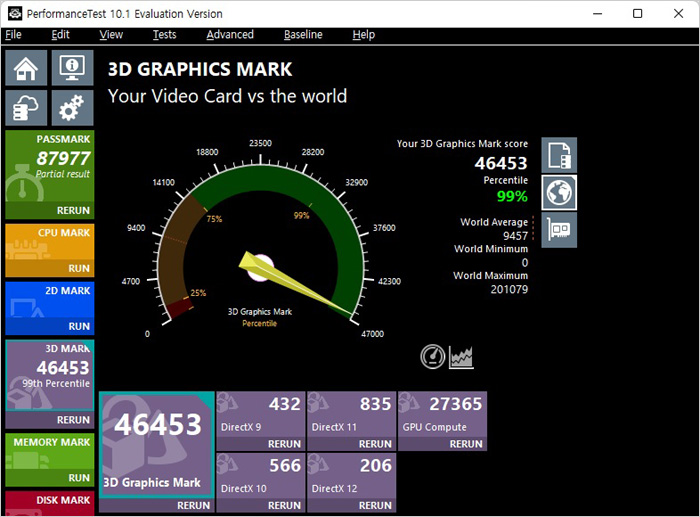Close the PerformanceTest window
The height and width of the screenshot is (517, 700).
(x=678, y=13)
